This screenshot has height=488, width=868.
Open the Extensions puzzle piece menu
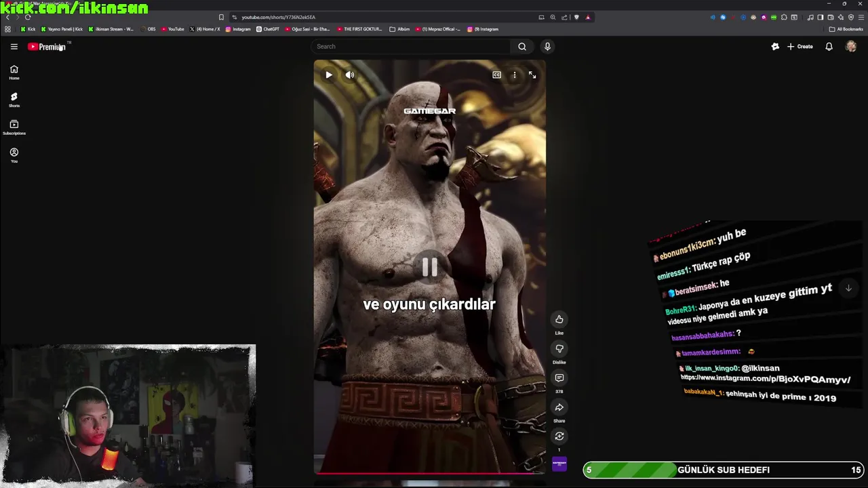[x=784, y=17]
